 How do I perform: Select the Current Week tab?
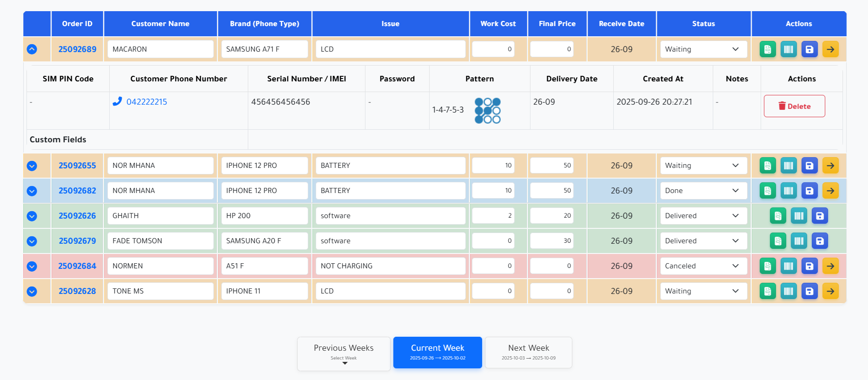click(437, 353)
